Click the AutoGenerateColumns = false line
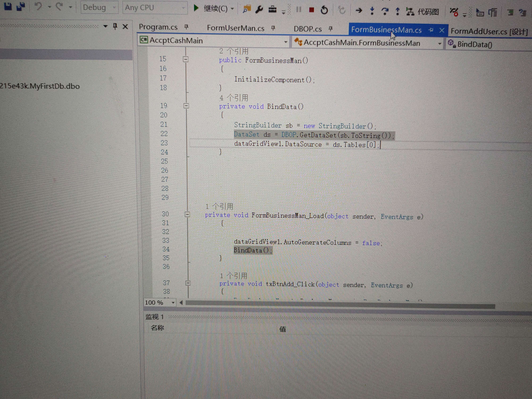532x399 pixels. (308, 242)
